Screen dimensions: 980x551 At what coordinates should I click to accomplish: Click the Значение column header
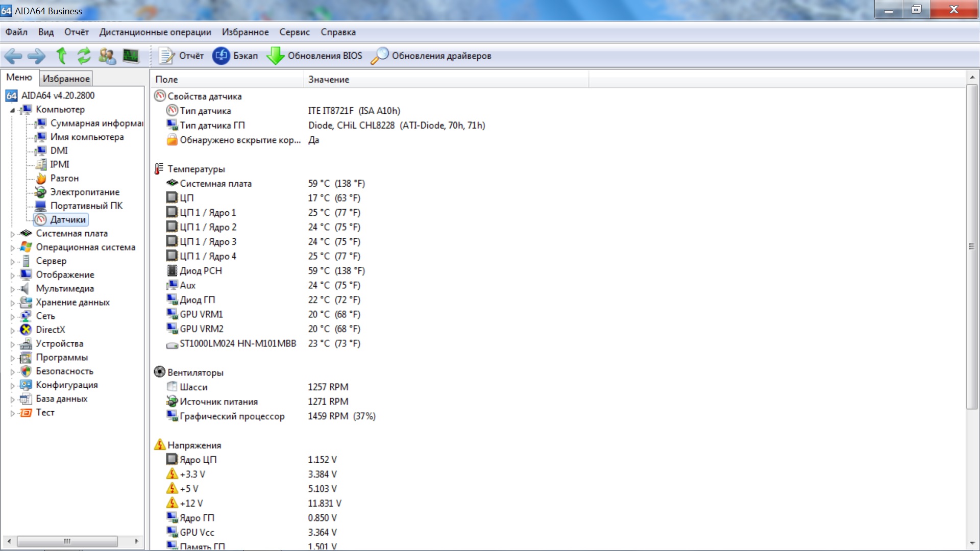329,80
